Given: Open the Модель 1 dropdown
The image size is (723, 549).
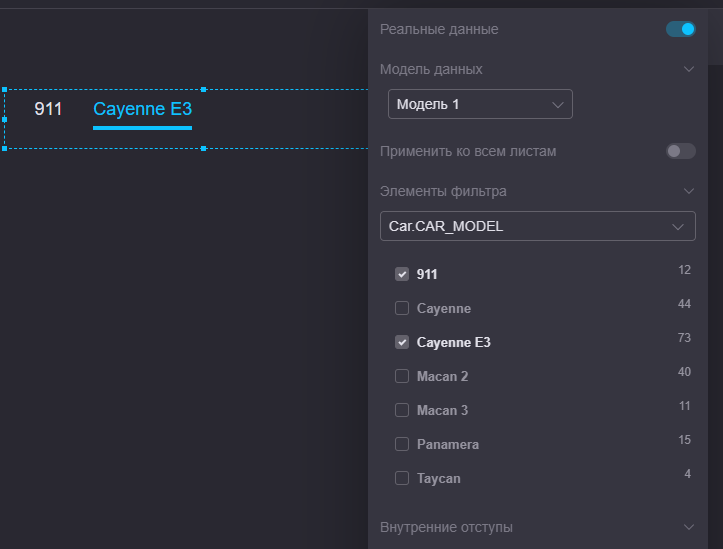Looking at the screenshot, I should click(480, 104).
